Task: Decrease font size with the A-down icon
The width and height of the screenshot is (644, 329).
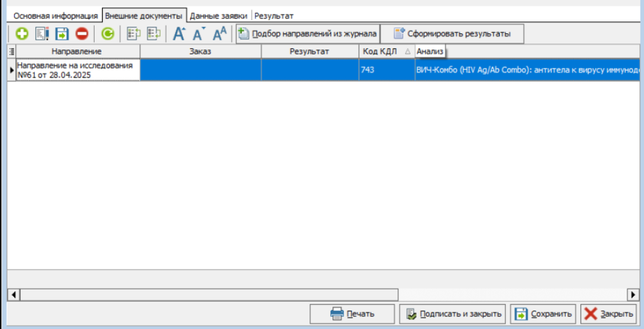Action: click(199, 34)
